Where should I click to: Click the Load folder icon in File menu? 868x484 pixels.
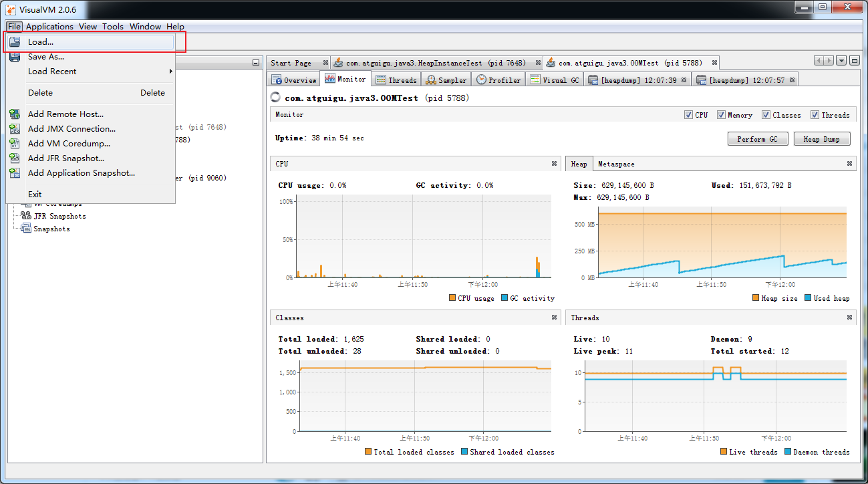[15, 41]
